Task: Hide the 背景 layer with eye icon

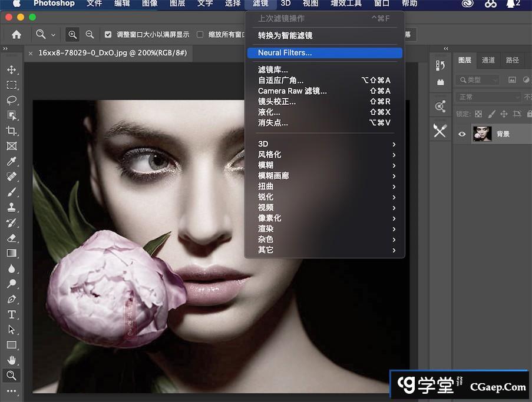Action: 462,134
